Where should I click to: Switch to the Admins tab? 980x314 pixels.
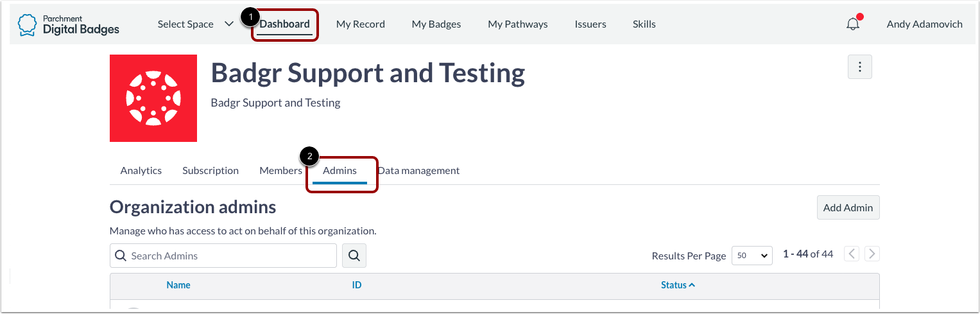(340, 171)
